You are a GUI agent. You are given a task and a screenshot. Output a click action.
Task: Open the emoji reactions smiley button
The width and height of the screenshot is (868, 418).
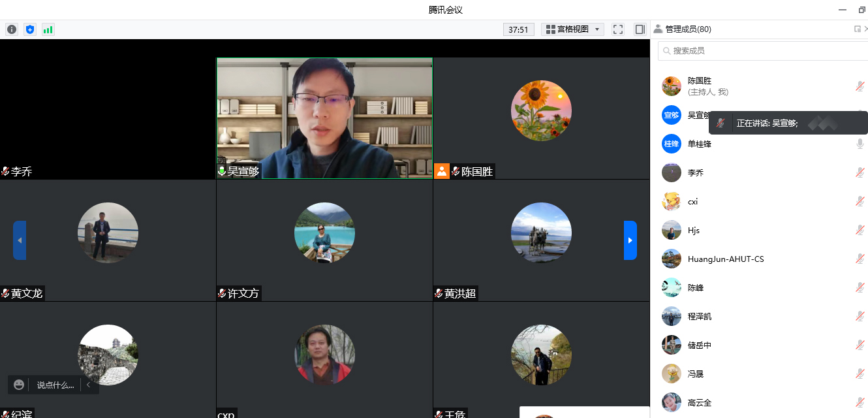click(x=19, y=385)
